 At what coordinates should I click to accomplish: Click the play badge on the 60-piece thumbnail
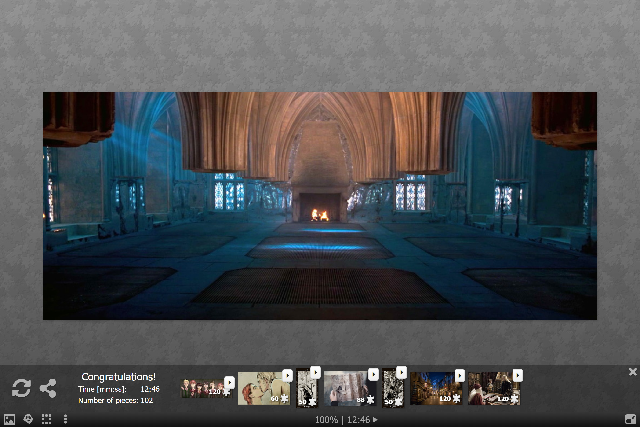pyautogui.click(x=287, y=375)
